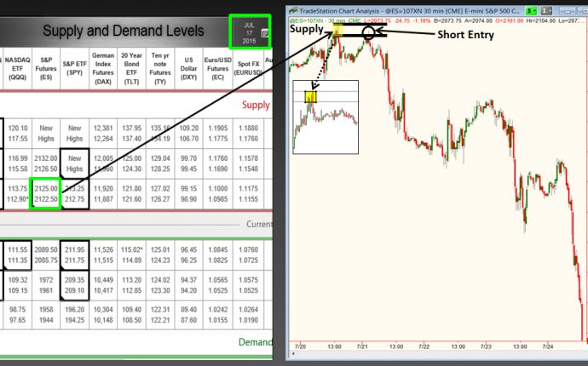588x366 pixels.
Task: Select the Spot FX demand cell 1.0264 / 1.0190
Action: [248, 315]
